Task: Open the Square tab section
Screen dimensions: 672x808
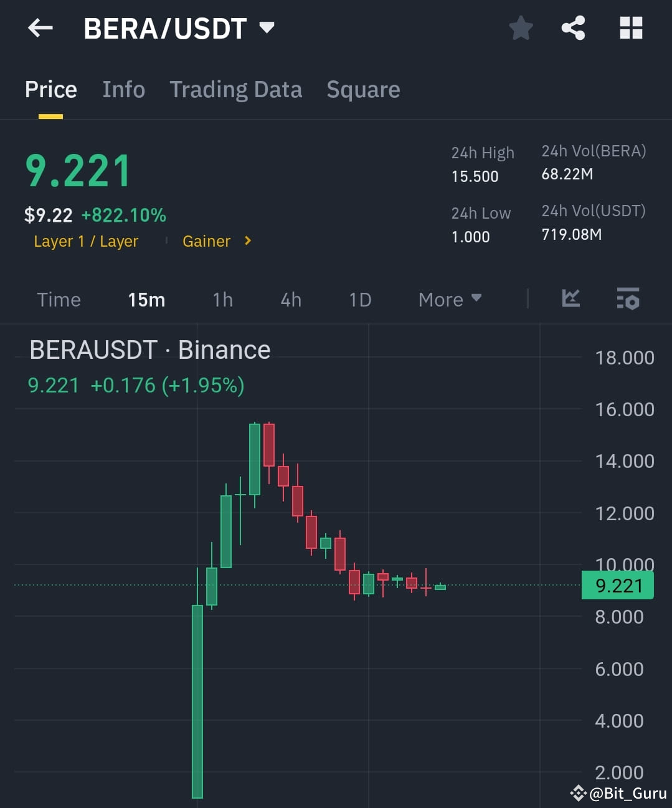Action: (363, 90)
